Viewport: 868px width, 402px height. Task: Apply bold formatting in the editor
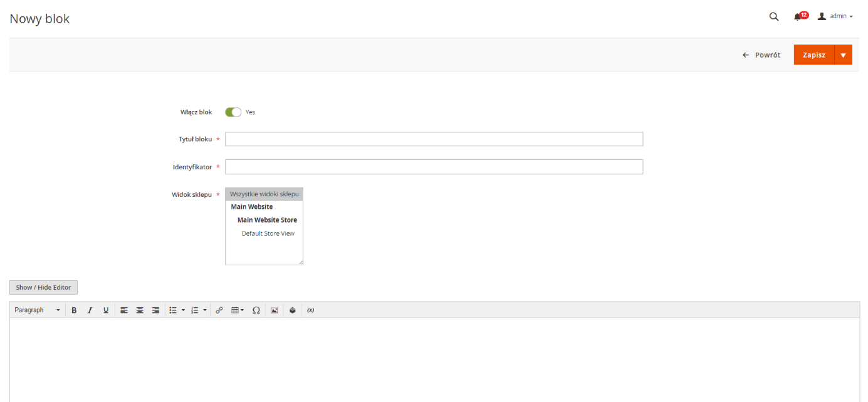click(x=74, y=310)
